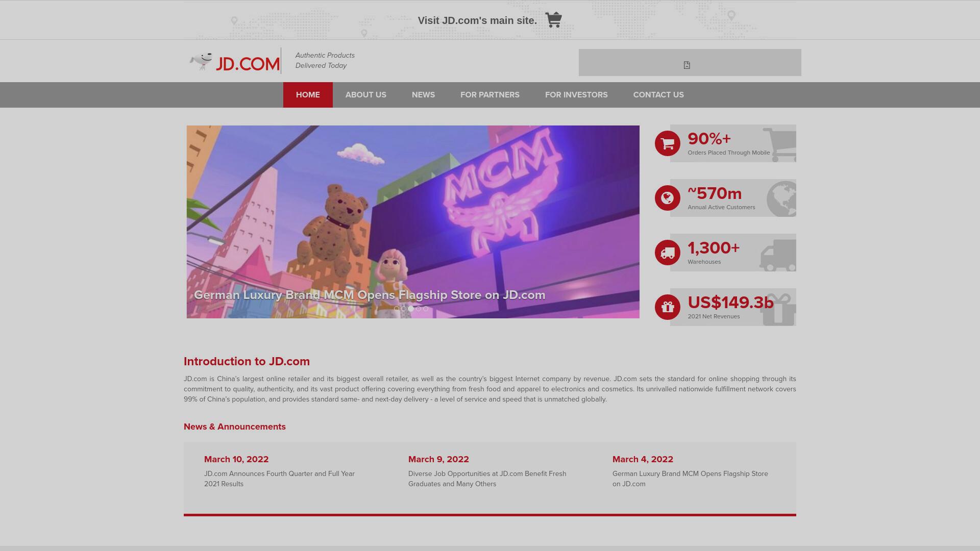Open the Visit JD.com's main site link

click(477, 20)
